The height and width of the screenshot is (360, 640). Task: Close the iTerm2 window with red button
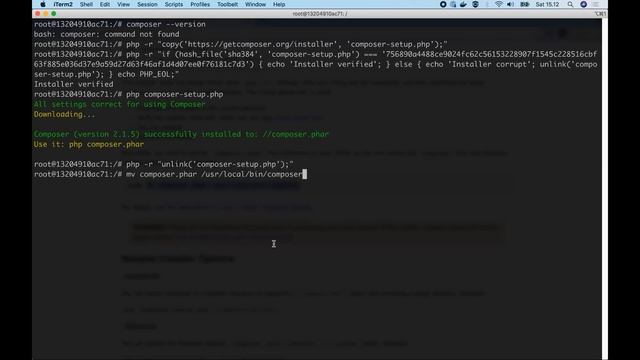point(38,13)
